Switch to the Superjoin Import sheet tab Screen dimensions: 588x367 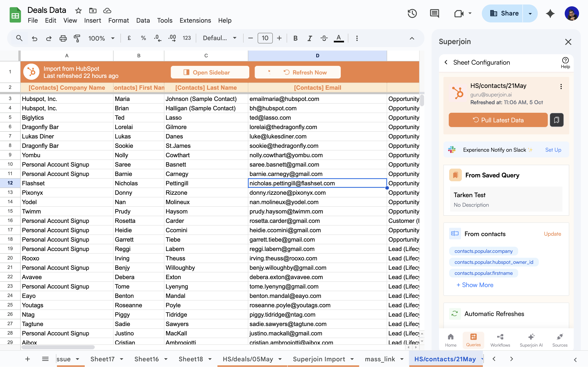pyautogui.click(x=319, y=359)
